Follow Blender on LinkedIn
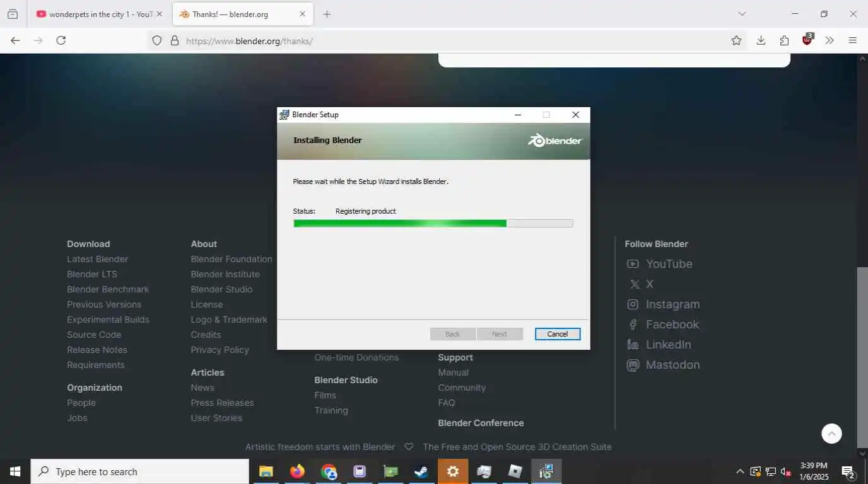868x484 pixels. click(659, 345)
